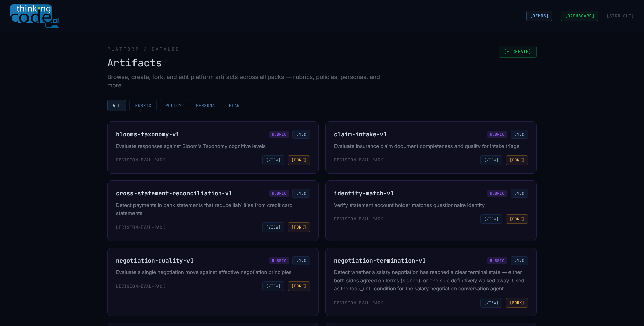Click RUBRIC badge on claim-intake-v1 card
The width and height of the screenshot is (644, 326).
(497, 134)
